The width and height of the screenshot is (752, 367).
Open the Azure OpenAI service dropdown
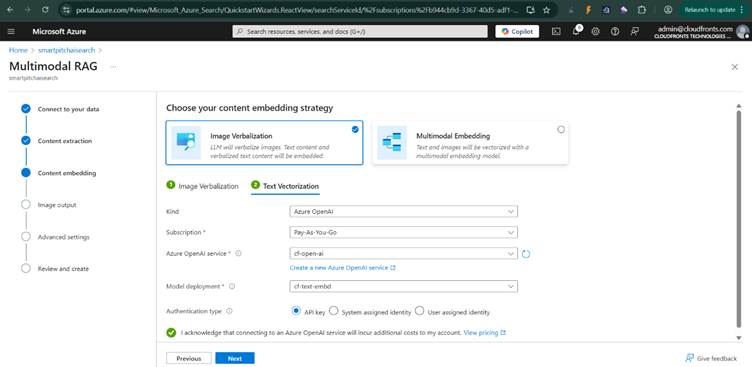tap(403, 253)
